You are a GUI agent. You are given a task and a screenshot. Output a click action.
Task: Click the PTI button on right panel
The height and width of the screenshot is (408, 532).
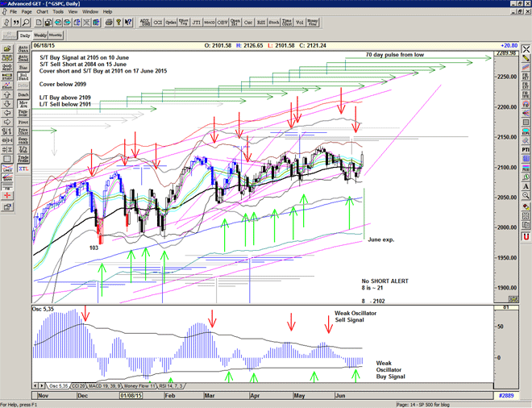525,149
